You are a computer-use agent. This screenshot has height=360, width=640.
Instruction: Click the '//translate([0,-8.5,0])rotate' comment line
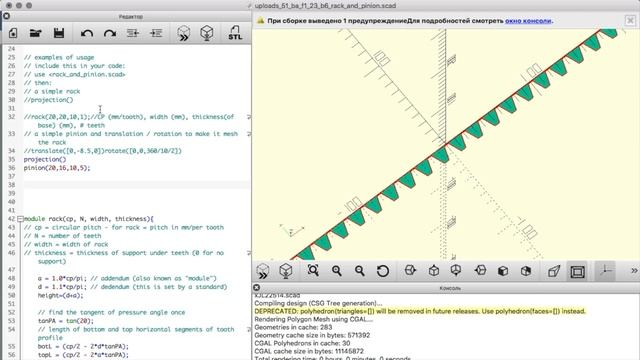(x=102, y=151)
